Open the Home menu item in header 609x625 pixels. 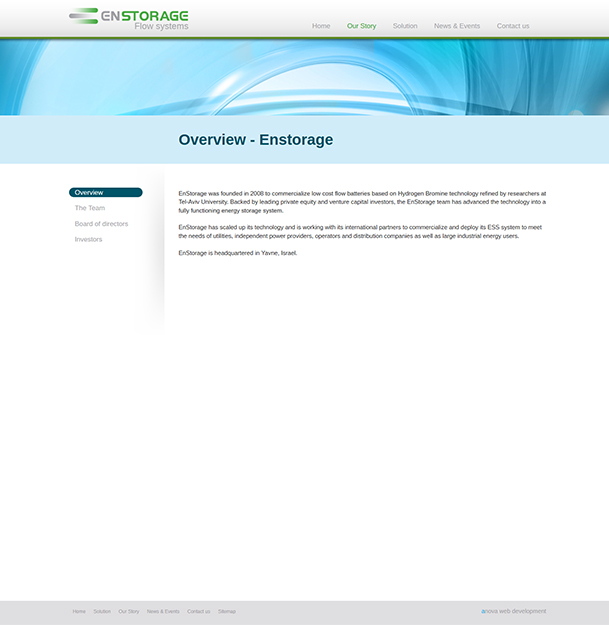321,26
